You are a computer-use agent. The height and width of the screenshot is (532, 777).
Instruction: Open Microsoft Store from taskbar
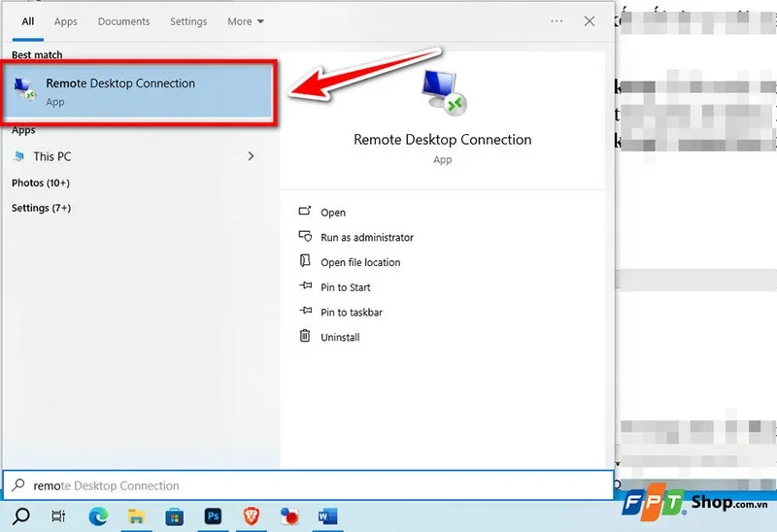coord(174,516)
